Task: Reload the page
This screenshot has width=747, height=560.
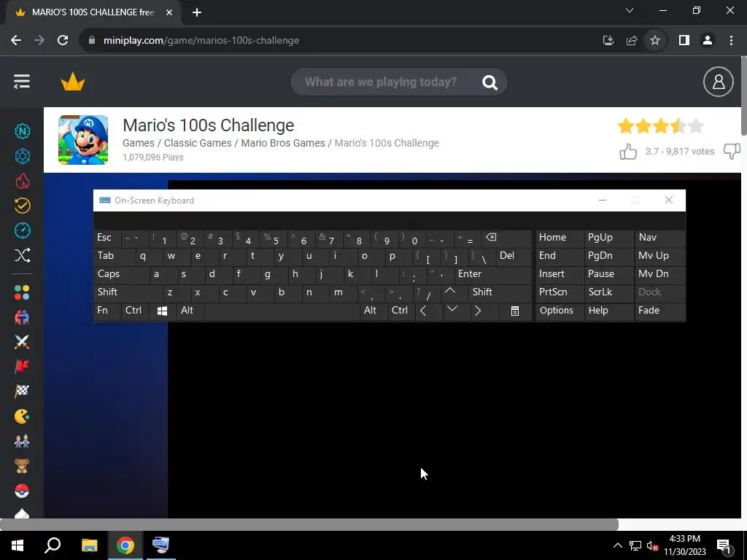Action: (x=63, y=41)
